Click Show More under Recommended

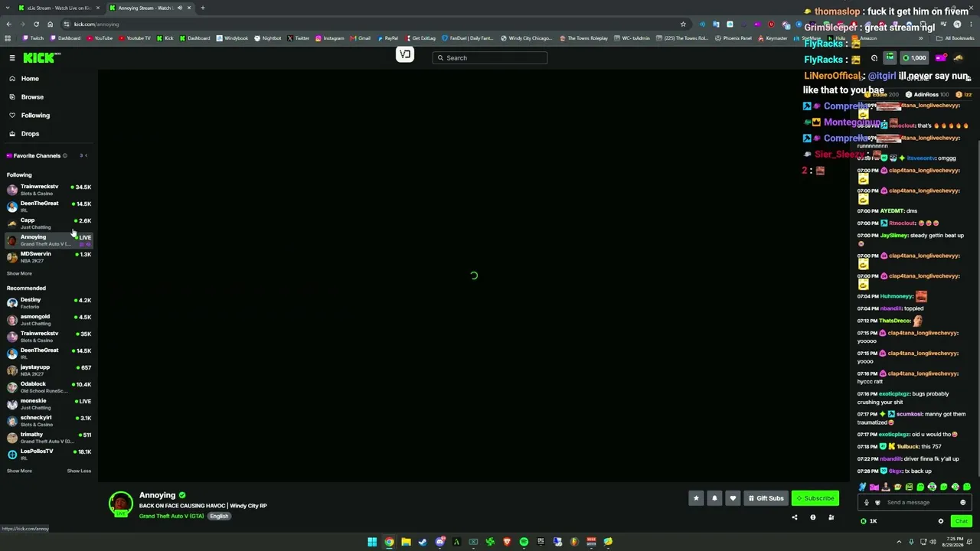coord(19,471)
